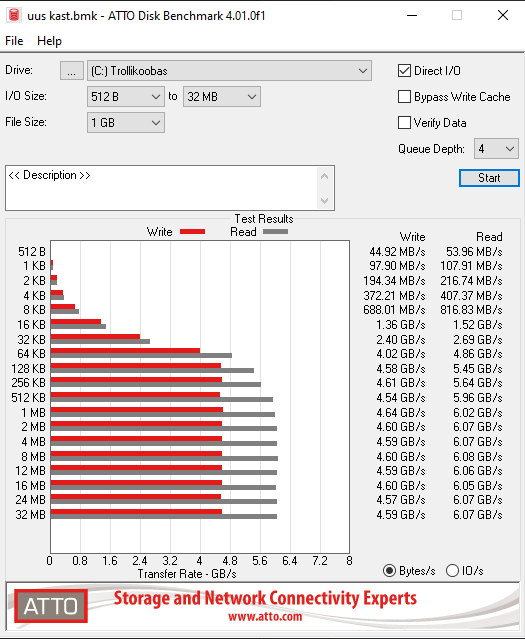Screen dimensions: 525x639
Task: Open the 32 MB maximum I/O size dropdown
Action: click(x=222, y=97)
